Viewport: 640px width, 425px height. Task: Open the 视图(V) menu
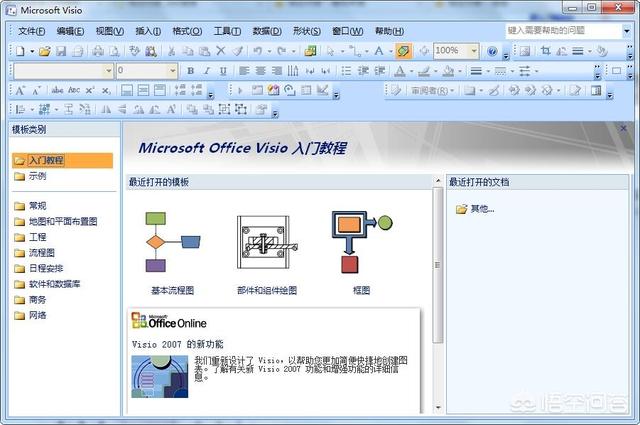110,31
